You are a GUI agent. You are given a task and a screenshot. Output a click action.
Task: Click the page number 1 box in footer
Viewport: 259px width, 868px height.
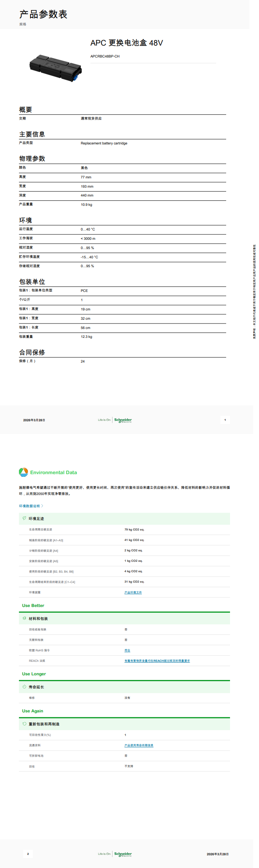[225, 420]
